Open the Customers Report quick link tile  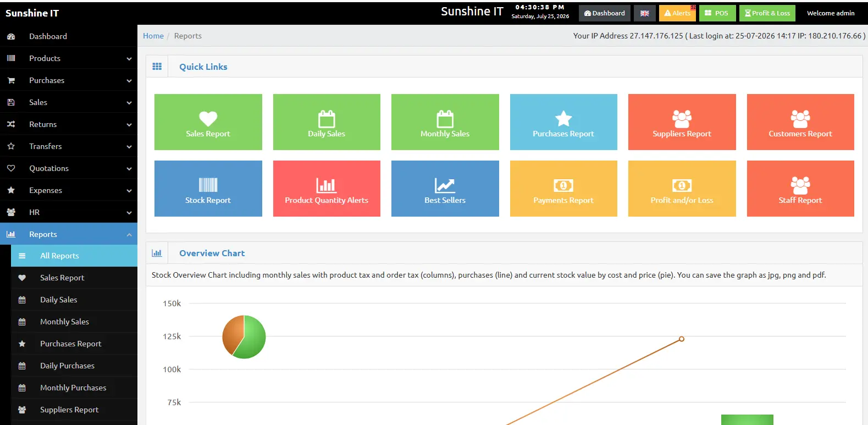coord(800,122)
